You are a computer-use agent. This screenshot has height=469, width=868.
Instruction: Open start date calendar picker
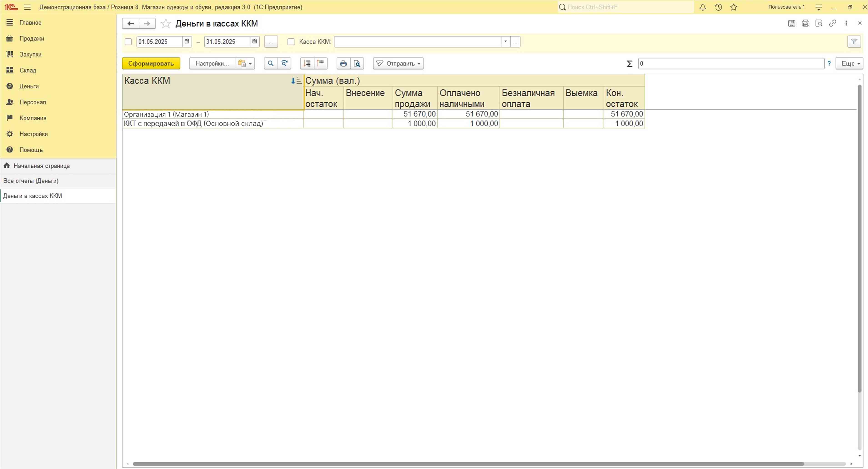pos(187,41)
